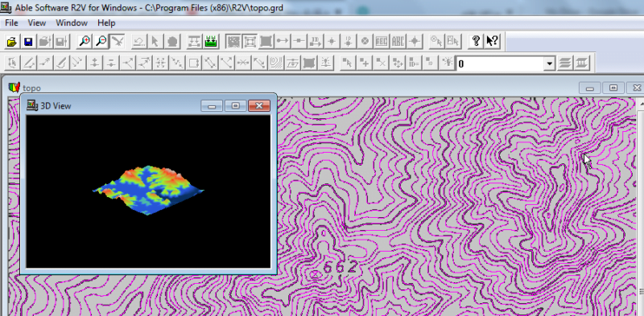Screen dimensions: 644x316
Task: Toggle the control points frame display button
Action: (x=250, y=41)
